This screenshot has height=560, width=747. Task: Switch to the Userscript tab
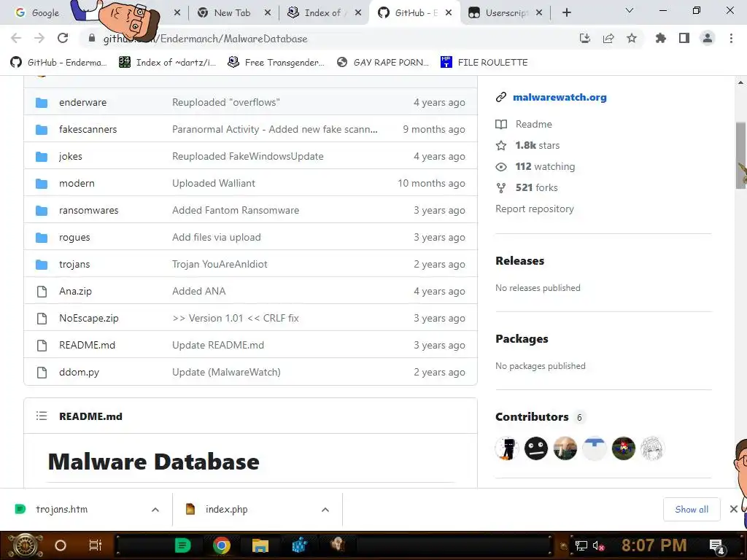506,13
